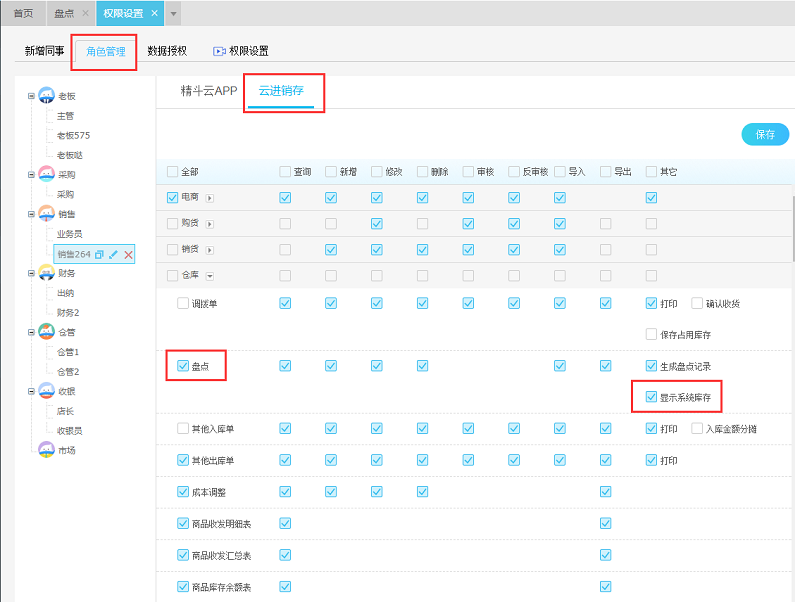Screen dimensions: 795x602
Task: Click the copy icon beside 销售264
Action: point(99,254)
